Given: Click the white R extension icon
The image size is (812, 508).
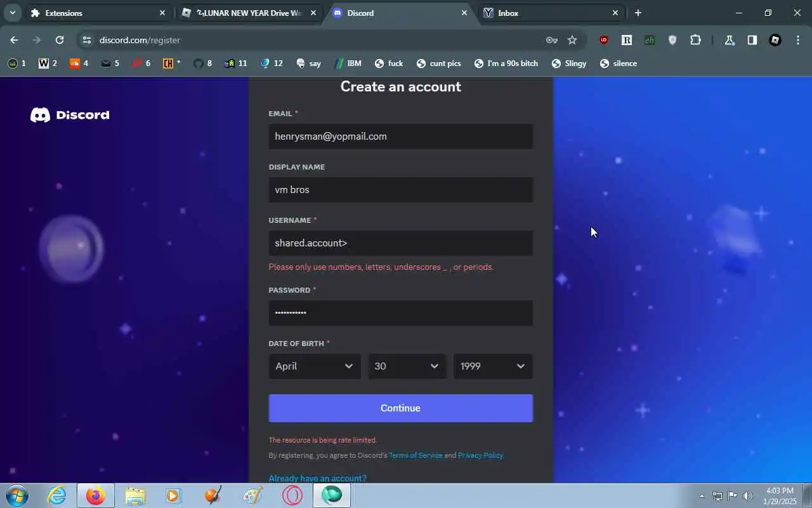Looking at the screenshot, I should click(627, 40).
